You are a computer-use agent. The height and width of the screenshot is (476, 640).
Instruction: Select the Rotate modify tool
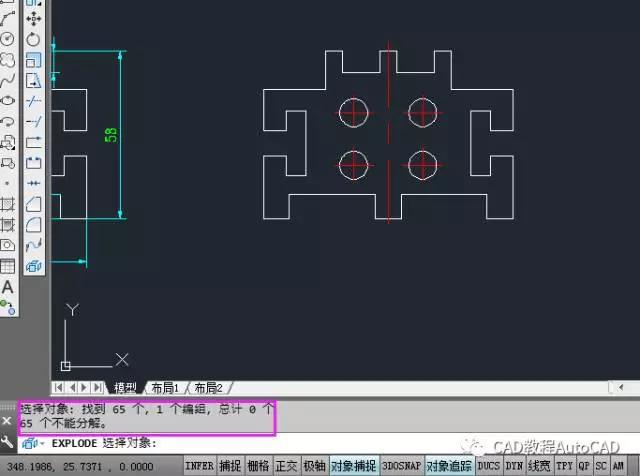[x=33, y=39]
